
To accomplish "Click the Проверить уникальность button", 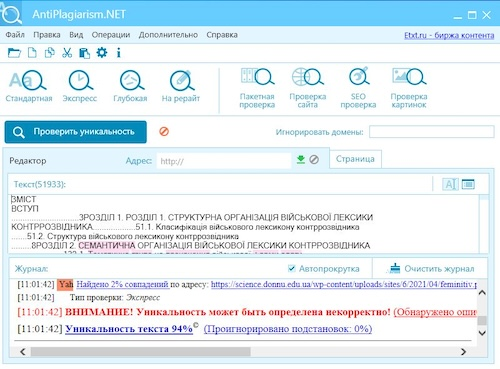I will point(76,132).
